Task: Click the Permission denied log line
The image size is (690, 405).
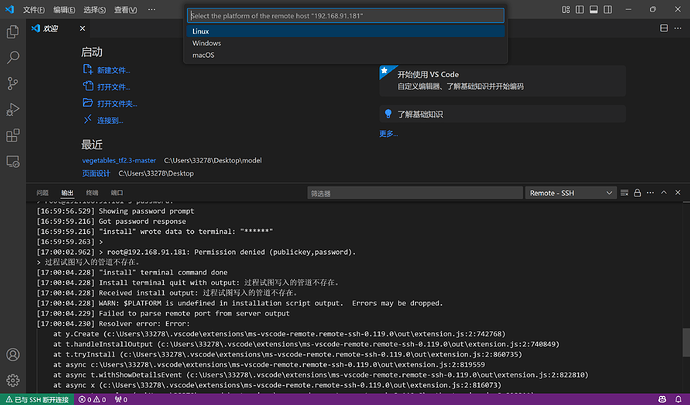Action: click(x=196, y=252)
